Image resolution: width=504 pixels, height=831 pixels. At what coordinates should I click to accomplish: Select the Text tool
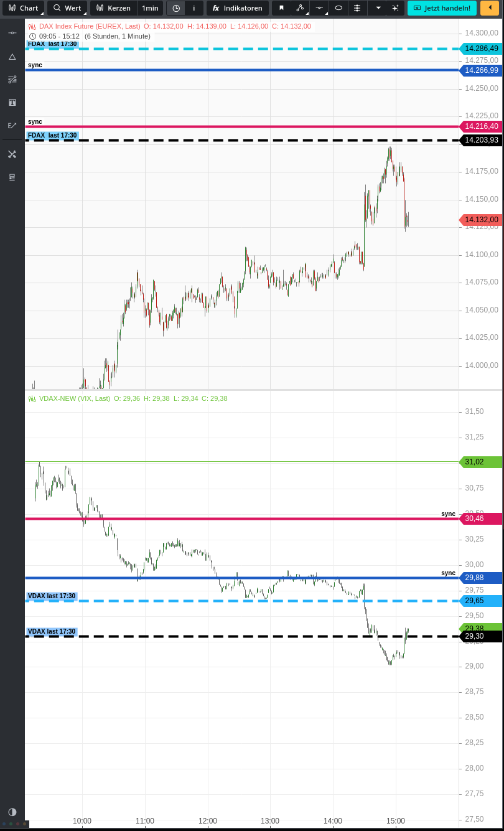[x=12, y=102]
